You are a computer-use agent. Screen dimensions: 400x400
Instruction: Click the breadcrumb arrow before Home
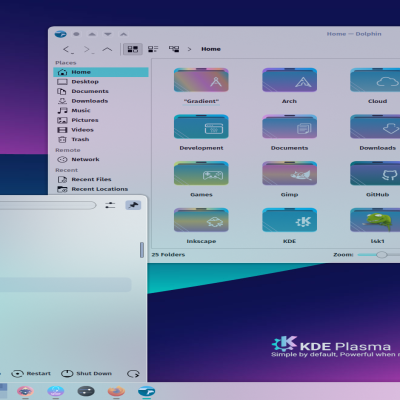pyautogui.click(x=189, y=49)
